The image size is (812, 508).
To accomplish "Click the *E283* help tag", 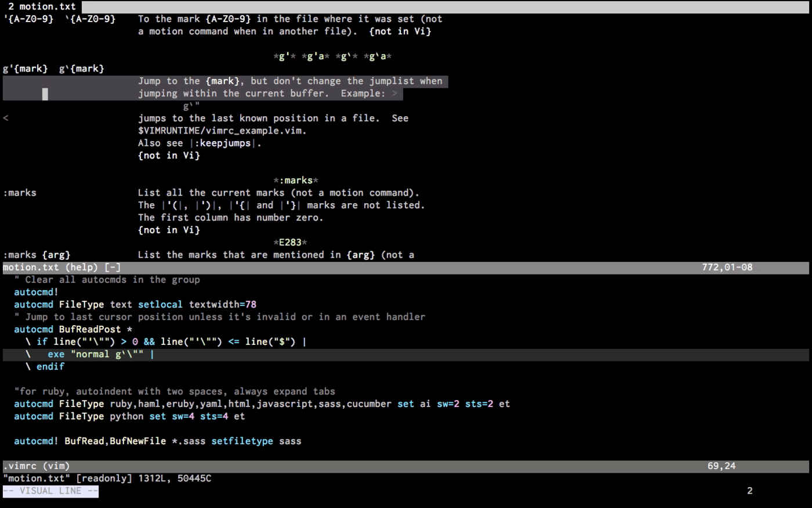I will (x=290, y=243).
